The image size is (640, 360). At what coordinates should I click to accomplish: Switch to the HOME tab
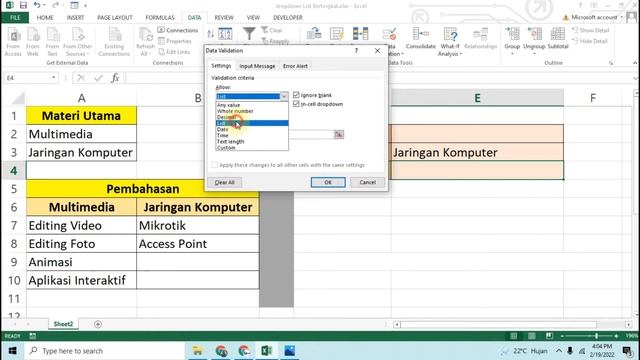(45, 18)
